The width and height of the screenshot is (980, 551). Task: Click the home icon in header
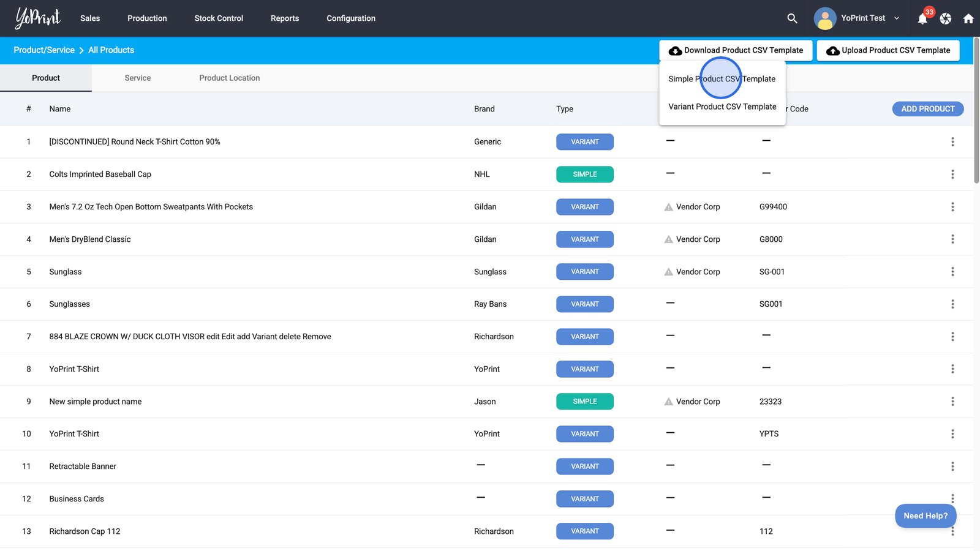968,19
